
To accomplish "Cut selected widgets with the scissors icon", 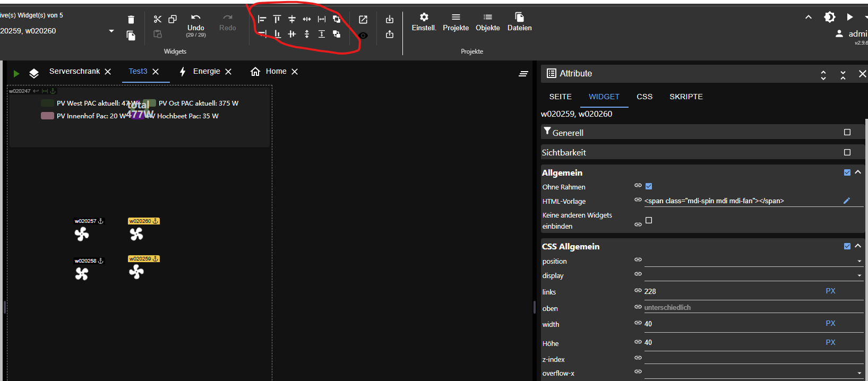I will pyautogui.click(x=158, y=19).
